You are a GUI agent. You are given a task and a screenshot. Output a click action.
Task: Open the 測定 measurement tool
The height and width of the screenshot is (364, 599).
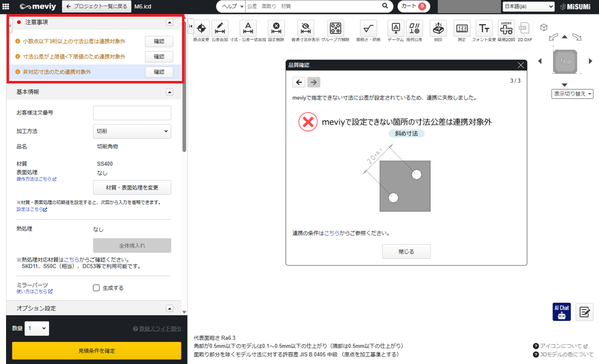click(x=462, y=29)
